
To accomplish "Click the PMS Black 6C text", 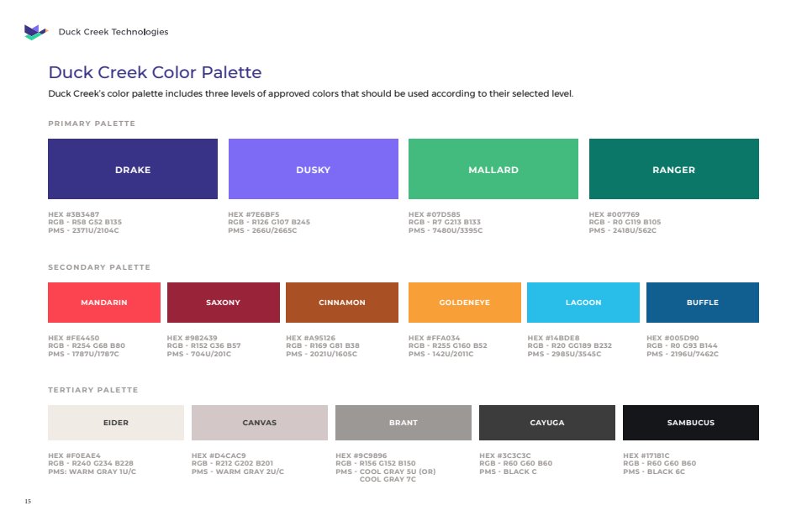I will pyautogui.click(x=654, y=471).
